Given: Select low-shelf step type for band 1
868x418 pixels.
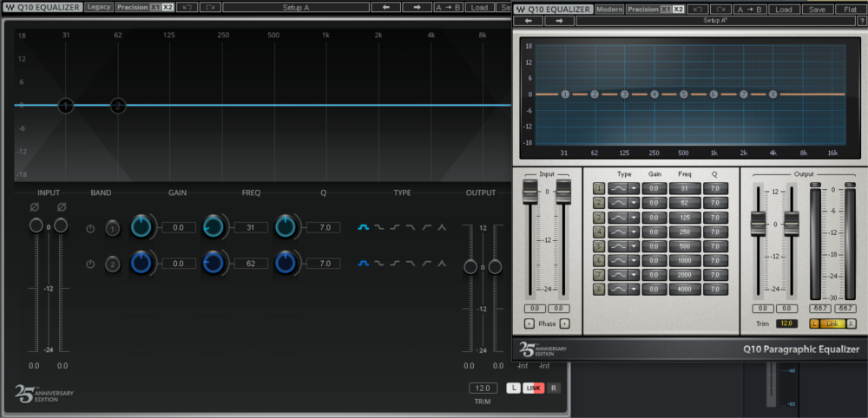Looking at the screenshot, I should [378, 226].
